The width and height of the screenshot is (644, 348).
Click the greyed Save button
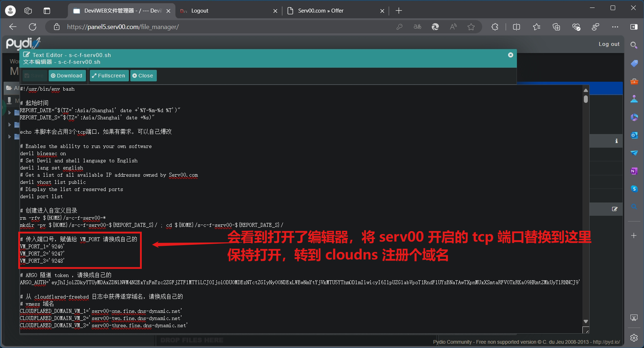point(35,76)
